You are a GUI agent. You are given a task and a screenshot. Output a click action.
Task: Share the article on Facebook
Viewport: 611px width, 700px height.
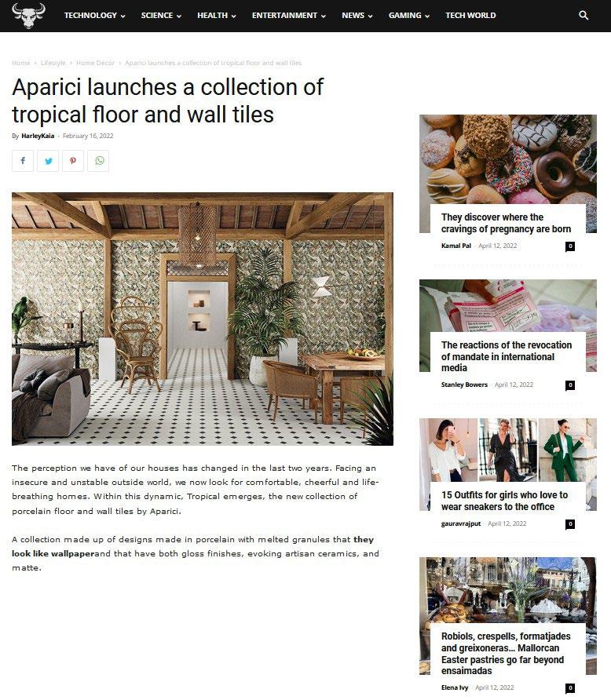[x=23, y=161]
